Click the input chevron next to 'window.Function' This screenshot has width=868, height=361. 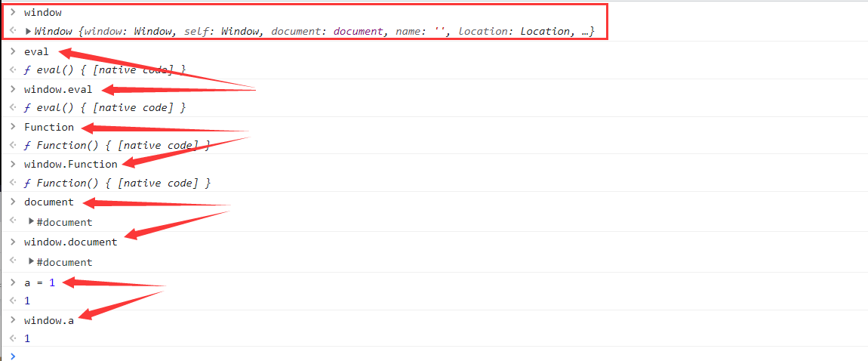click(12, 164)
